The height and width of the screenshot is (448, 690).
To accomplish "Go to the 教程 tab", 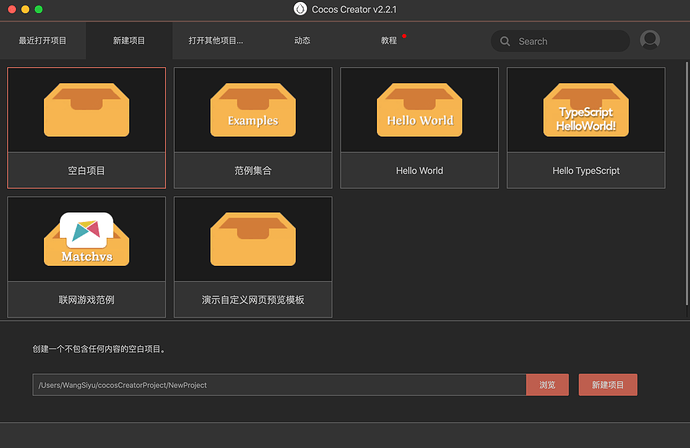I will coord(389,40).
